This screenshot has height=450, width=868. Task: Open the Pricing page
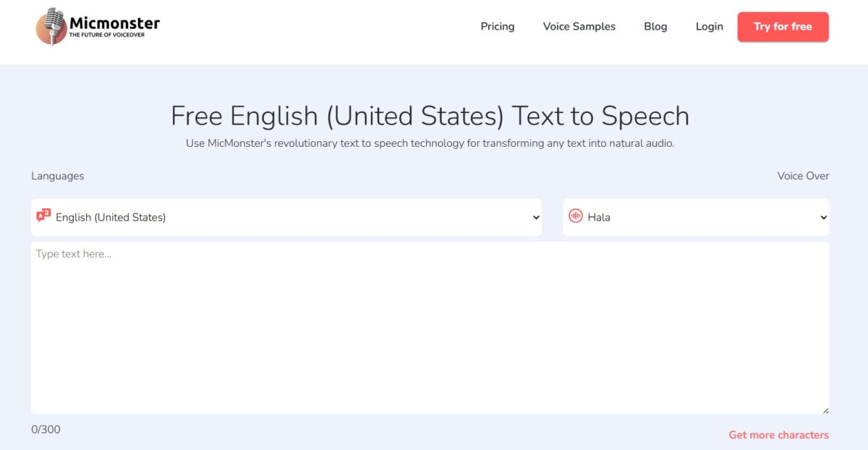[x=498, y=27]
